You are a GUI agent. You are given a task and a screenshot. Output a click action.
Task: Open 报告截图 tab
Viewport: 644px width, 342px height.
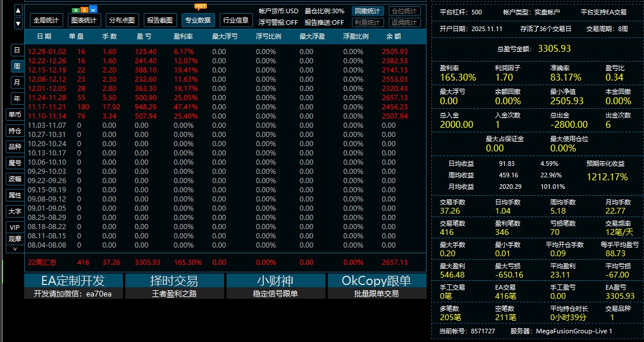coord(160,20)
